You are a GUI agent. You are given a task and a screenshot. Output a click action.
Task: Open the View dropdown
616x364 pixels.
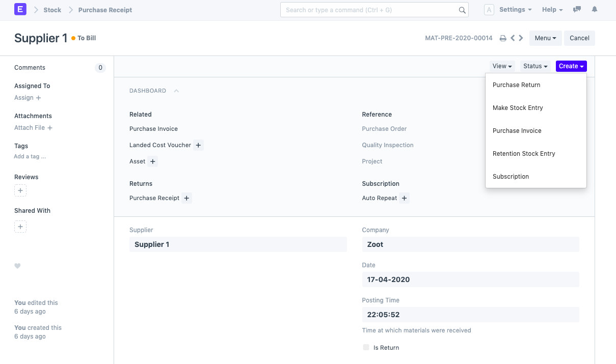[x=502, y=66]
